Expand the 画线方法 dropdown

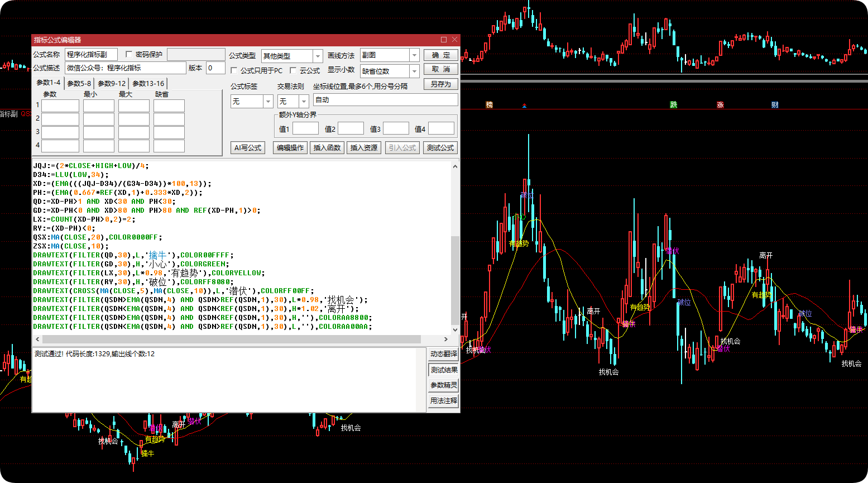(414, 55)
